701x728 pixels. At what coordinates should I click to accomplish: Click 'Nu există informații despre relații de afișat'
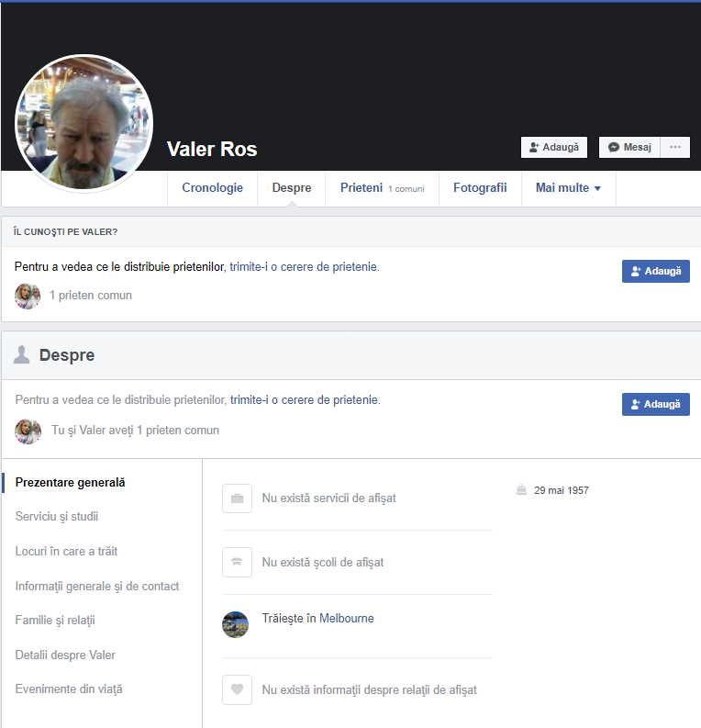click(369, 690)
